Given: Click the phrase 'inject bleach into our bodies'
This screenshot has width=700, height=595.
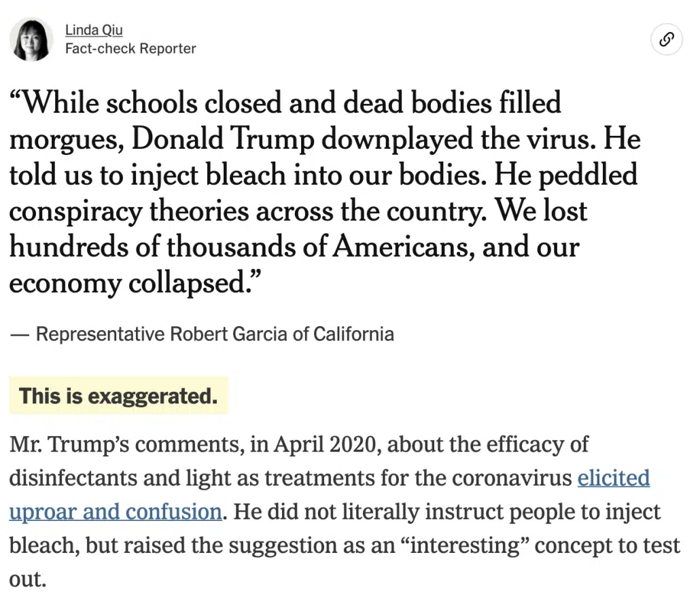Looking at the screenshot, I should pos(308,175).
